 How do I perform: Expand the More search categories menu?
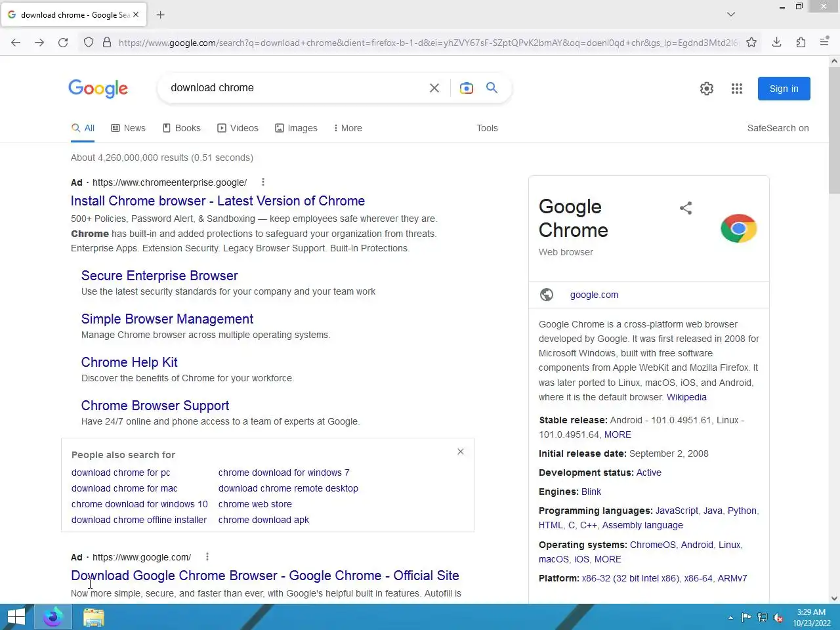tap(348, 128)
